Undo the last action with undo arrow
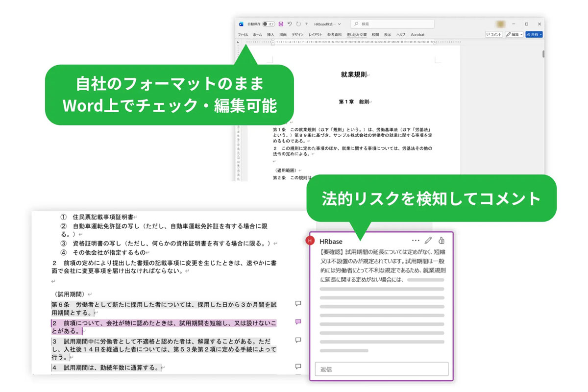This screenshot has width=588, height=392. click(290, 24)
